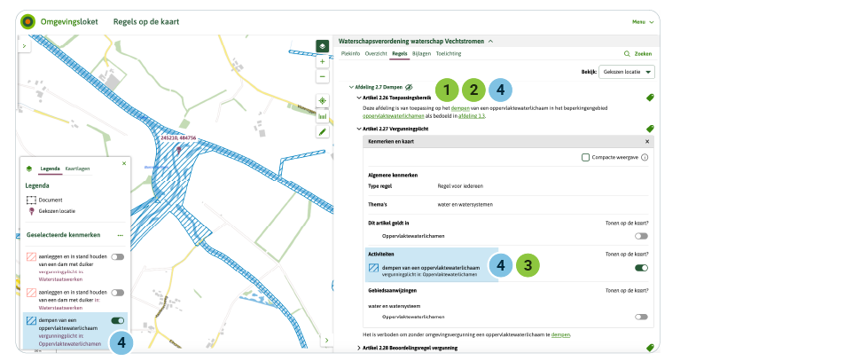
Task: Open the Kaartlagen tab in the legend
Action: click(x=77, y=168)
